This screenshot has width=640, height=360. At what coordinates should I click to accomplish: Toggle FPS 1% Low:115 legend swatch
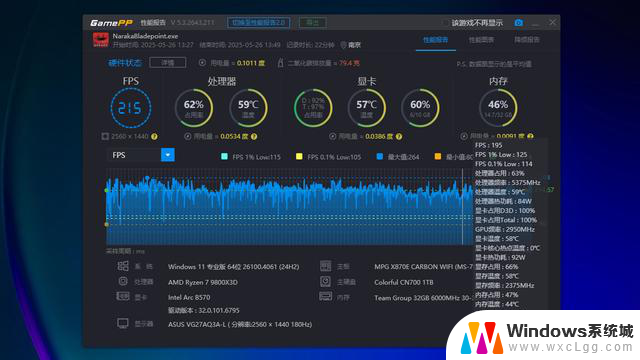(224, 156)
